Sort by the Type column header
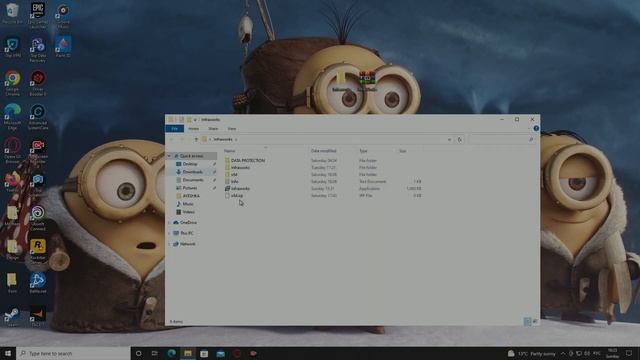The width and height of the screenshot is (640, 360). click(363, 151)
